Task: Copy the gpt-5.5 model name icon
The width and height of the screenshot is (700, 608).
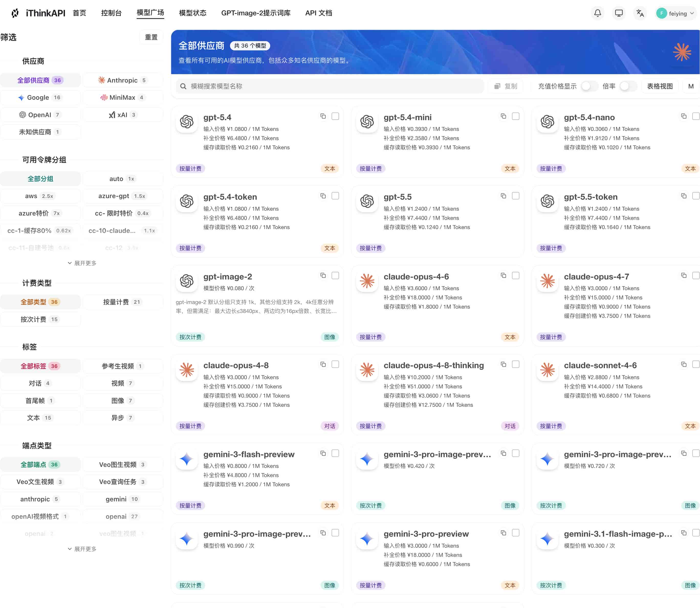Action: click(503, 196)
